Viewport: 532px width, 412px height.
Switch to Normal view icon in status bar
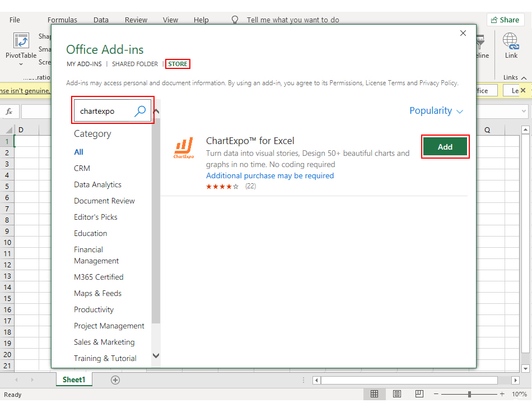374,394
